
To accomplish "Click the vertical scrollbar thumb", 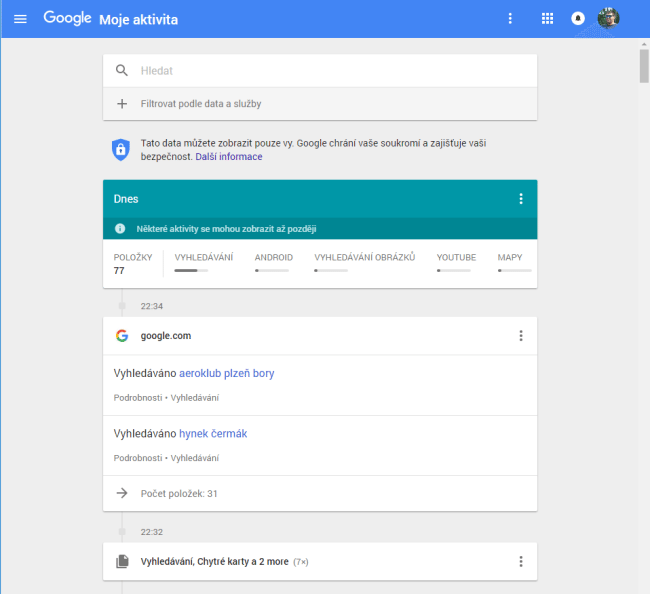I will coord(644,66).
